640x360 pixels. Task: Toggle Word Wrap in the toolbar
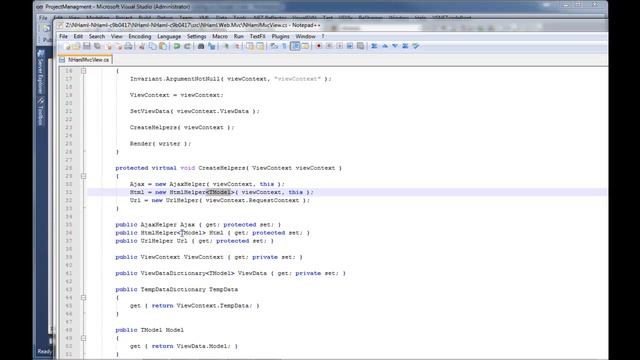[x=274, y=46]
